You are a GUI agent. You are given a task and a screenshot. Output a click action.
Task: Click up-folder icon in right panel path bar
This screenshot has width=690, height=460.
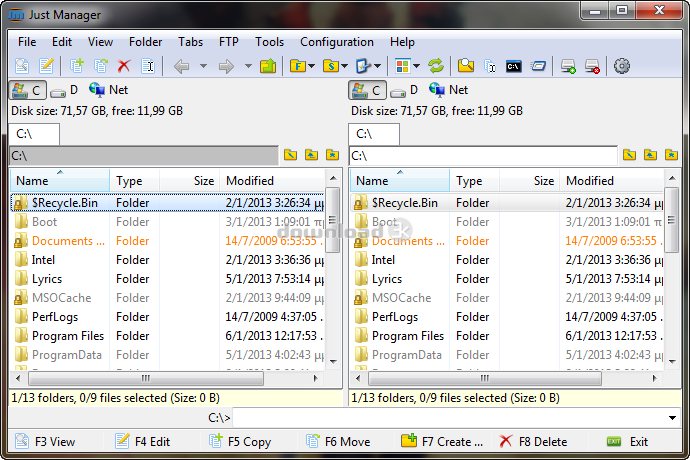650,155
